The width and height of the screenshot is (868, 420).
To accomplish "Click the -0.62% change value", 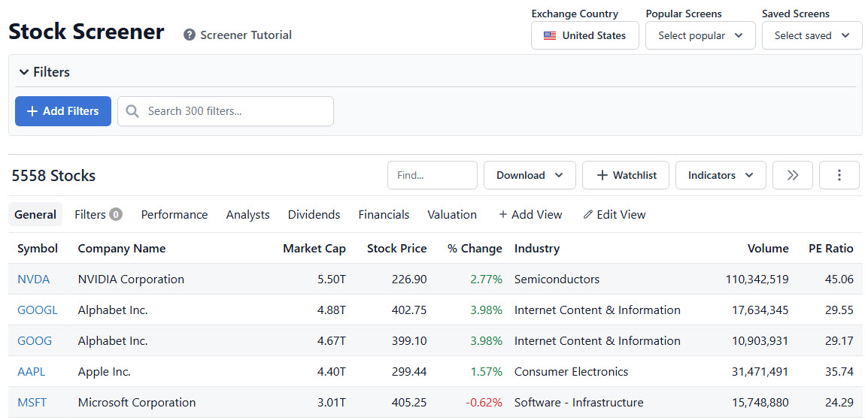I will (x=484, y=402).
